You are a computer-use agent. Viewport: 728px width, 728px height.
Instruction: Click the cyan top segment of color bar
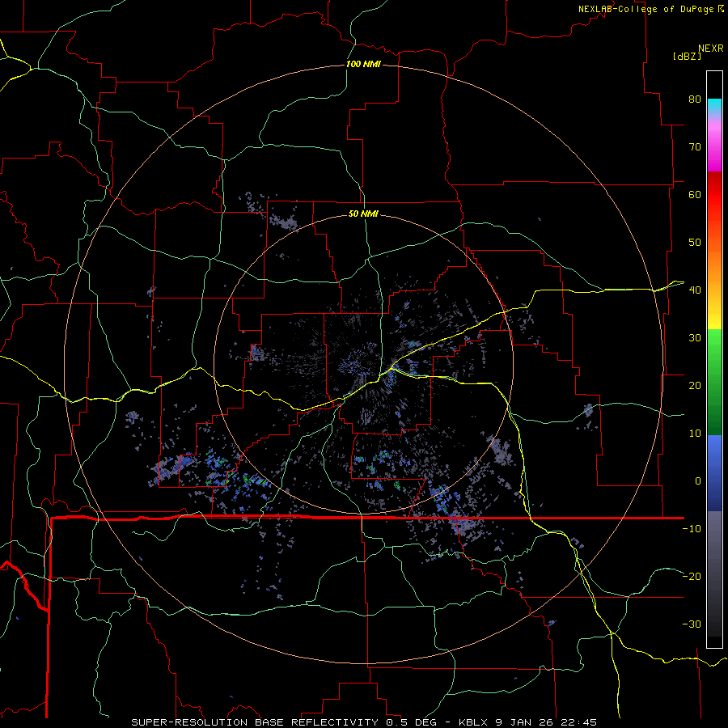tap(714, 107)
